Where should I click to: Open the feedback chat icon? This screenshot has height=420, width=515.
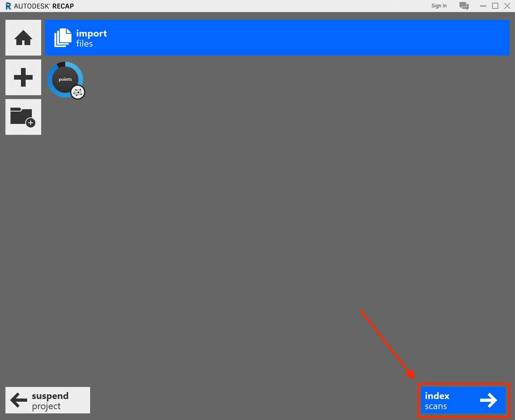tap(464, 6)
